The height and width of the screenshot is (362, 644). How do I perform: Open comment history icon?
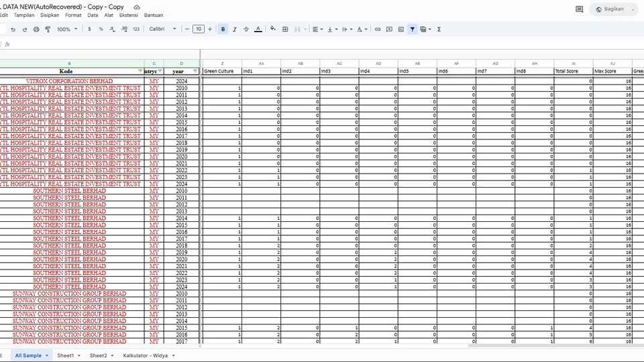pos(579,9)
